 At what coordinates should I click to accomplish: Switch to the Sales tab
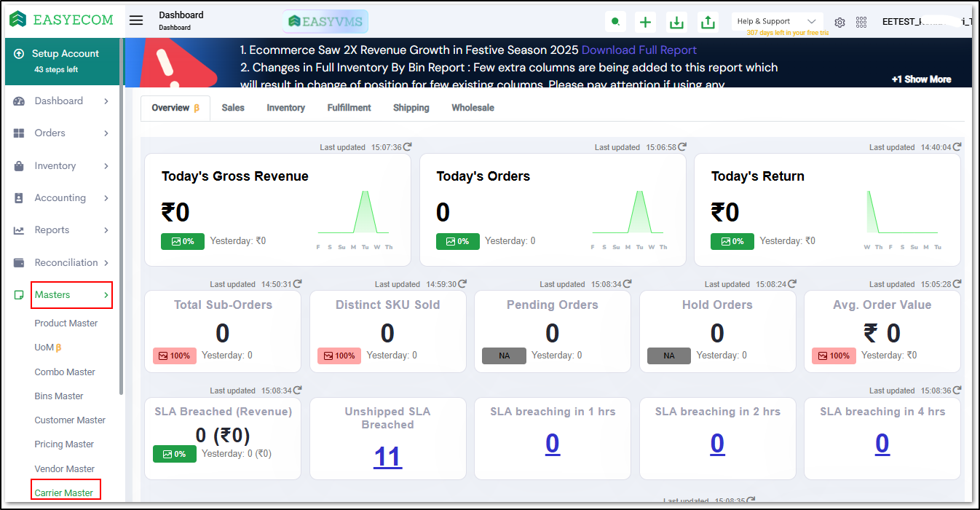233,108
